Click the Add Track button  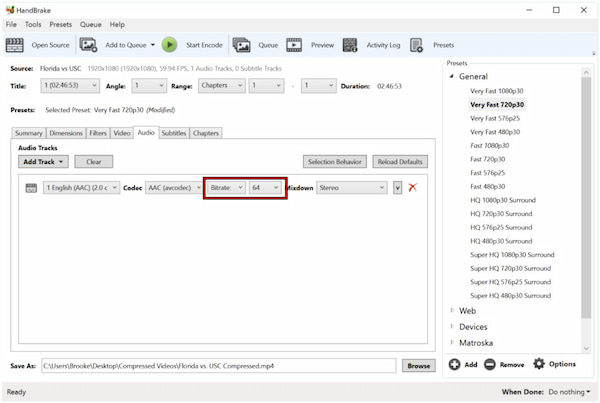(43, 162)
